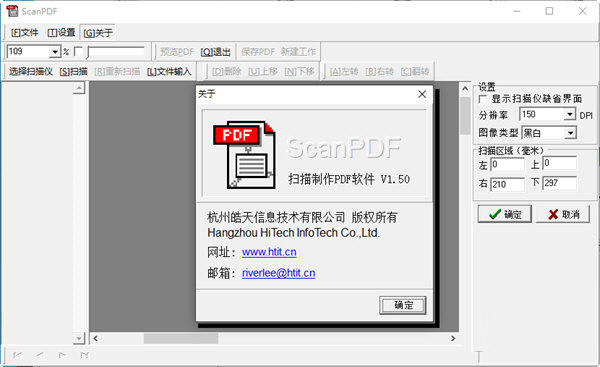This screenshot has height=367, width=600.
Task: Click the 右 scan area field showing 210
Action: (507, 184)
